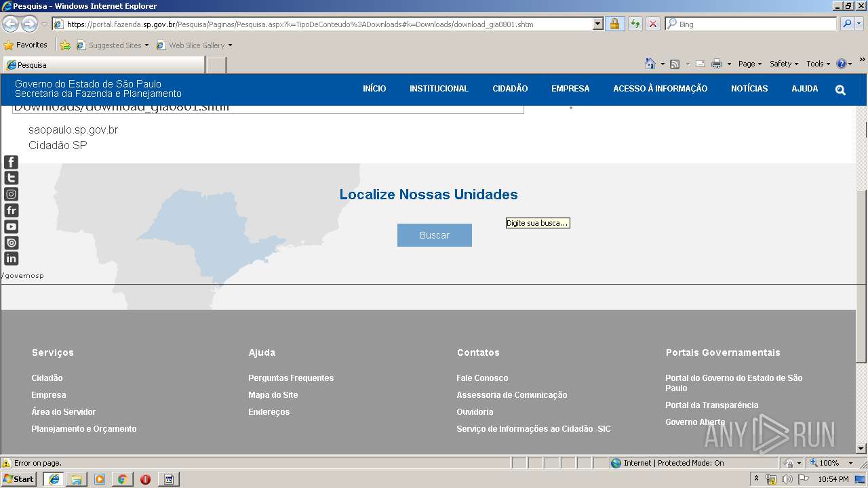Click the Help question mark icon
The height and width of the screenshot is (488, 868).
(842, 64)
